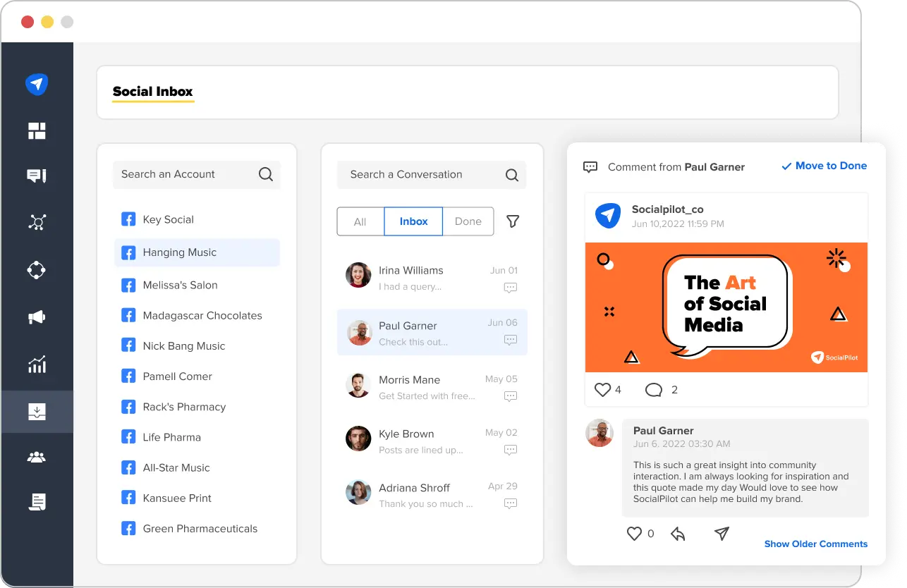Viewport: 907px width, 588px height.
Task: Switch to the All tab
Action: pyautogui.click(x=360, y=221)
